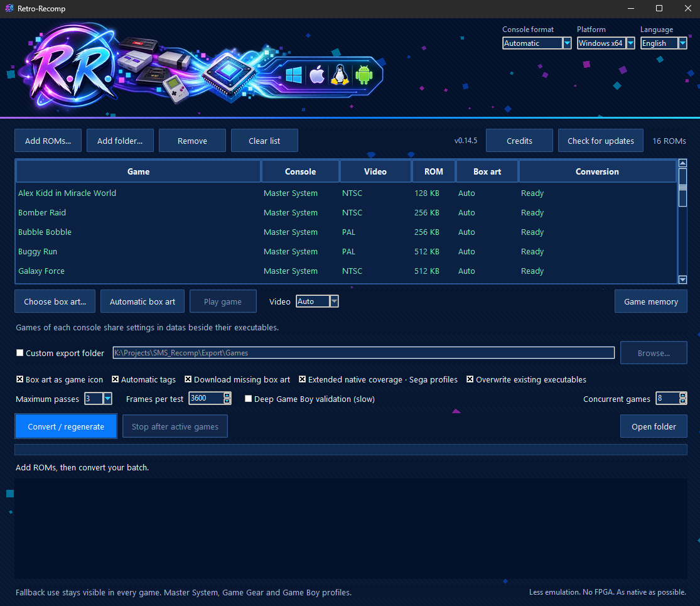This screenshot has width=700, height=606.
Task: Open the Credits dialog
Action: point(519,141)
